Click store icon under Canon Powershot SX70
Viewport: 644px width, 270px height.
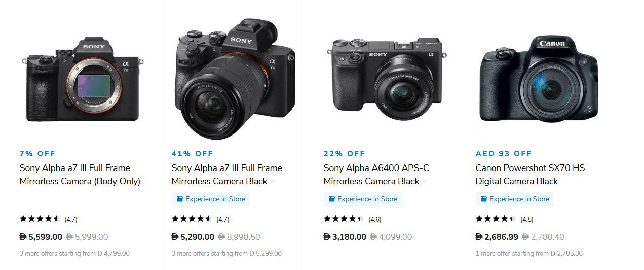pos(483,199)
